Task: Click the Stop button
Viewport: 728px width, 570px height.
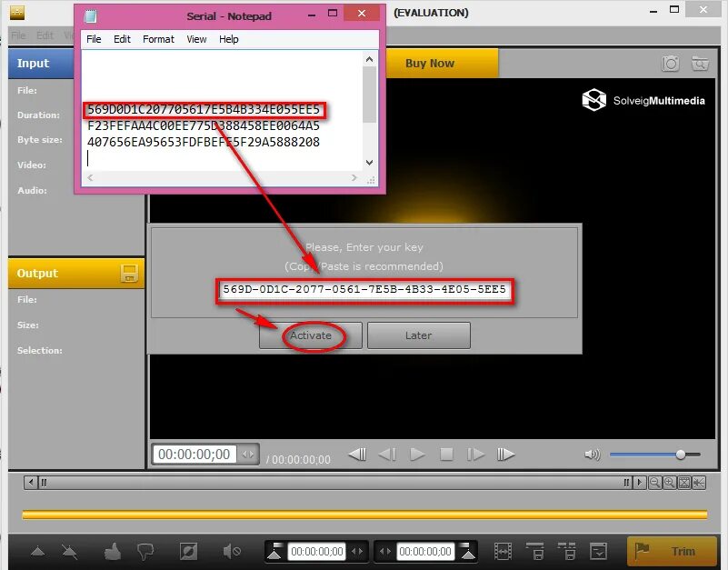Action: tap(446, 454)
